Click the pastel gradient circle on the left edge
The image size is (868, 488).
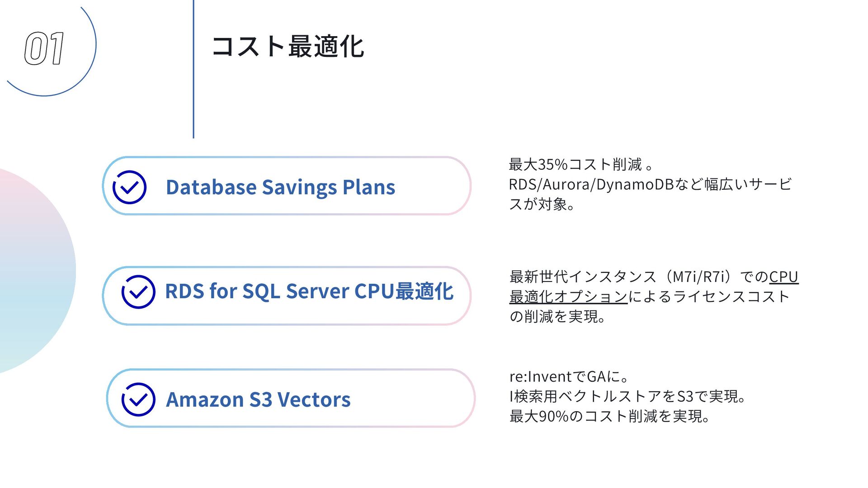[x=32, y=271]
